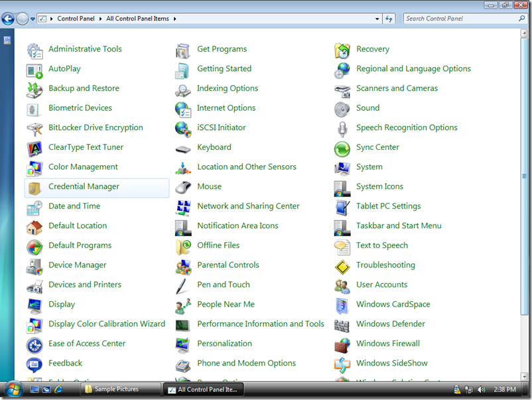Click the Sync Center green icon
Viewport: 532px width, 400px height.
(x=342, y=149)
